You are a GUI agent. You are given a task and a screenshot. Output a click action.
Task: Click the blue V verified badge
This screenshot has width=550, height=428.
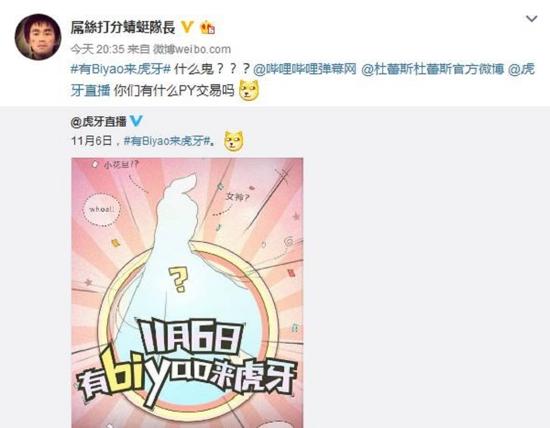click(136, 121)
